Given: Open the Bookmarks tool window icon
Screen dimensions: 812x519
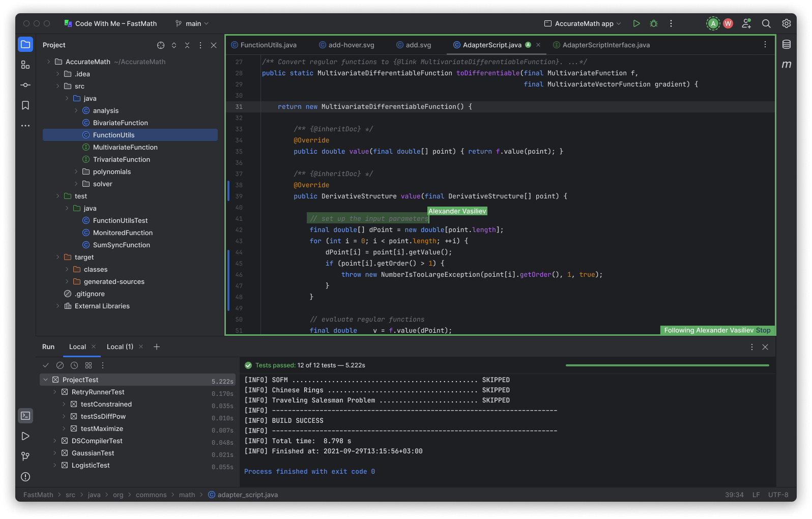Looking at the screenshot, I should point(25,105).
